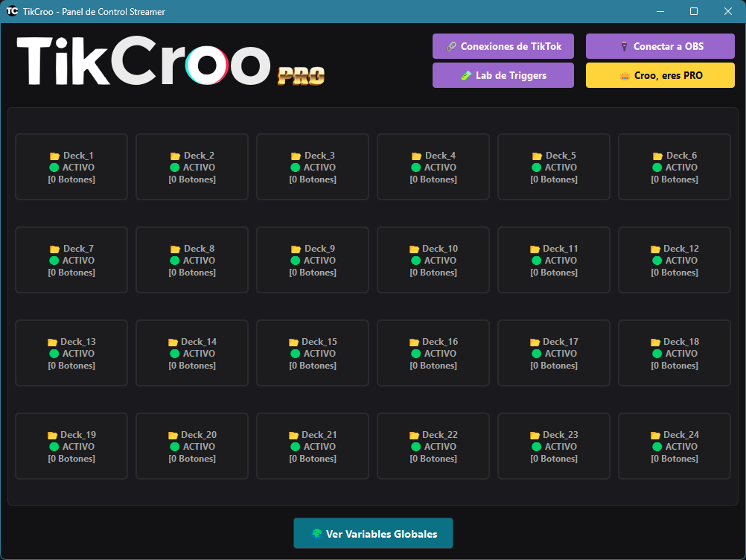Screen dimensions: 746x560
Task: Click the Deck_8 folder icon
Action: (175, 249)
